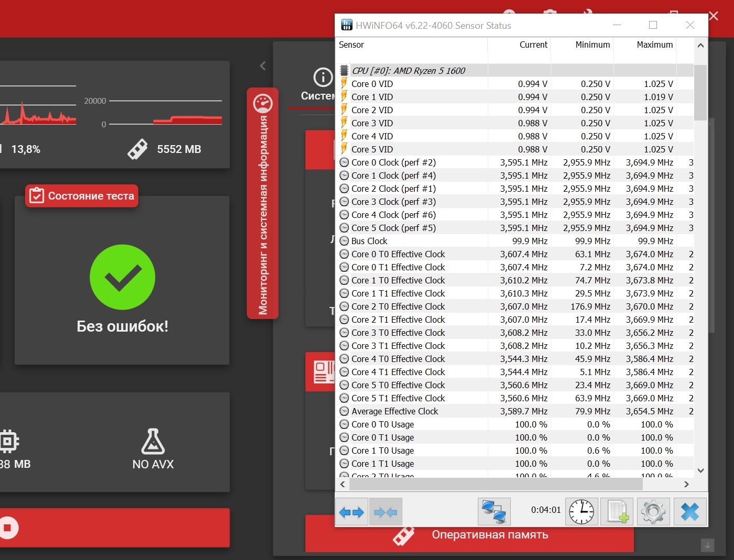Image resolution: width=734 pixels, height=560 pixels.
Task: Close sensors with the blue X icon
Action: point(690,512)
